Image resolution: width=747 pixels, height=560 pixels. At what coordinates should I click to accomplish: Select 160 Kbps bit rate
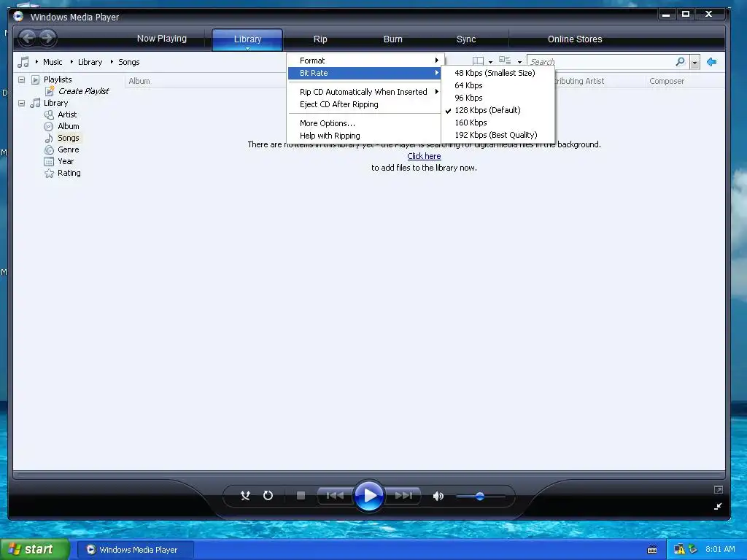click(498, 122)
